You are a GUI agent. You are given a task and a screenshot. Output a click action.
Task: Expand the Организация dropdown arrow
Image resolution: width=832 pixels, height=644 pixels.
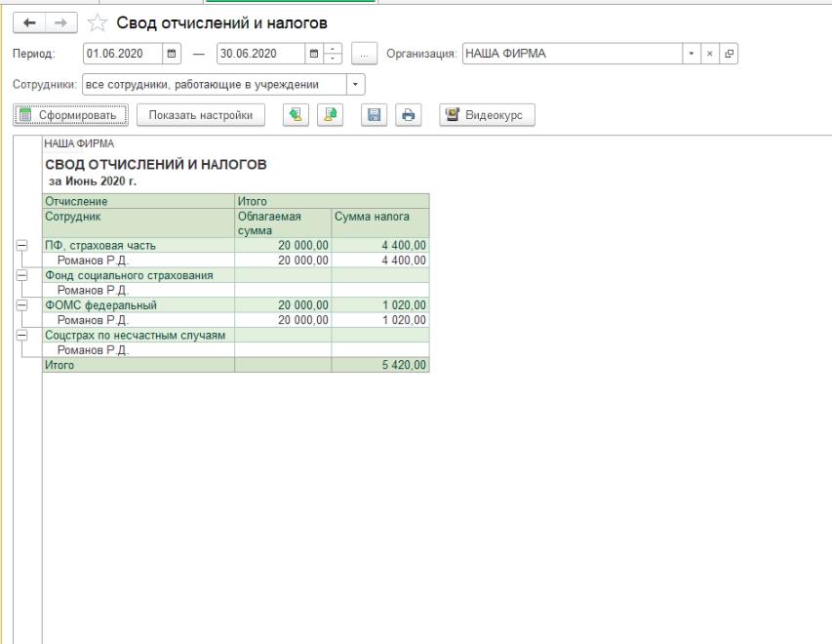tap(692, 53)
